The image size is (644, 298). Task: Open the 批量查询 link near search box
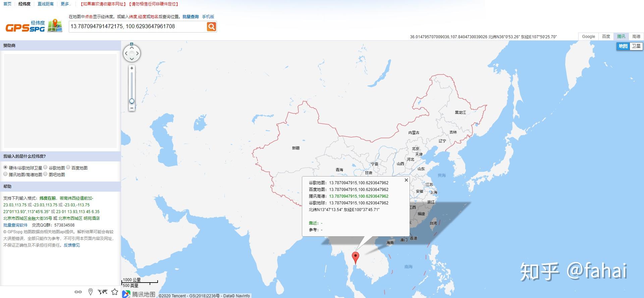point(191,17)
